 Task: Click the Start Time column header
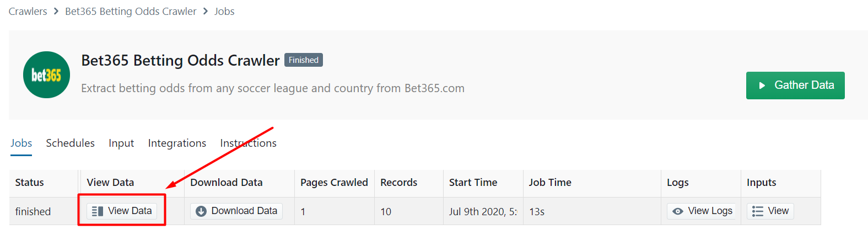(473, 183)
